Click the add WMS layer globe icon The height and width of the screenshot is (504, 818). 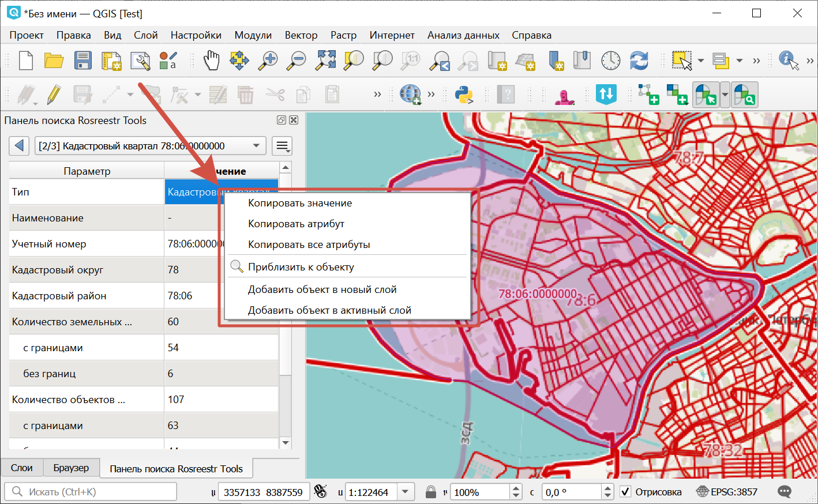(x=410, y=95)
